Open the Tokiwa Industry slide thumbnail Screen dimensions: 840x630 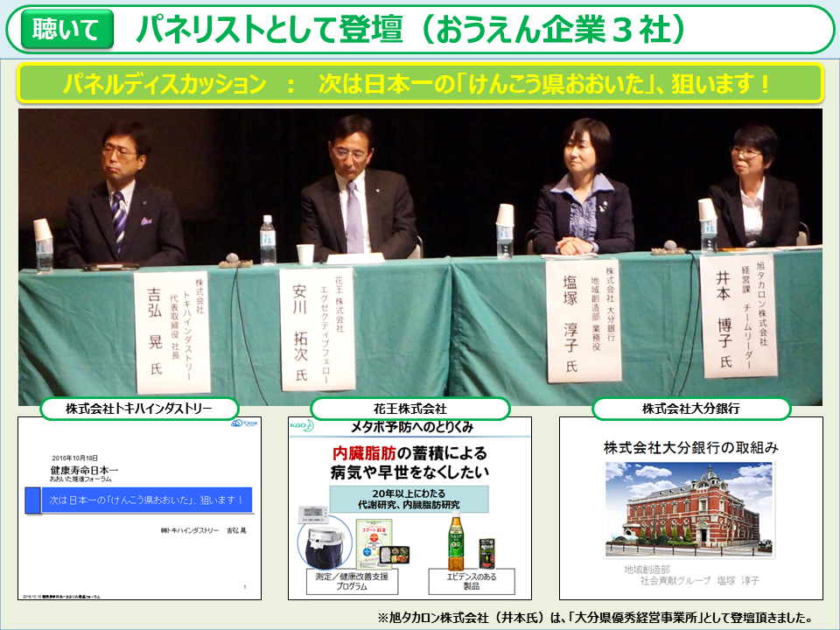[x=139, y=507]
